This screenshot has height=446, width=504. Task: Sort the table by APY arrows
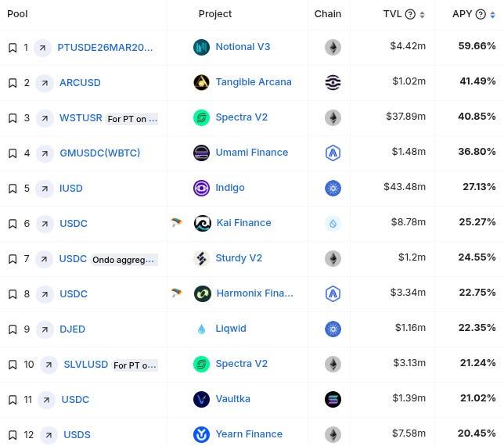point(492,14)
